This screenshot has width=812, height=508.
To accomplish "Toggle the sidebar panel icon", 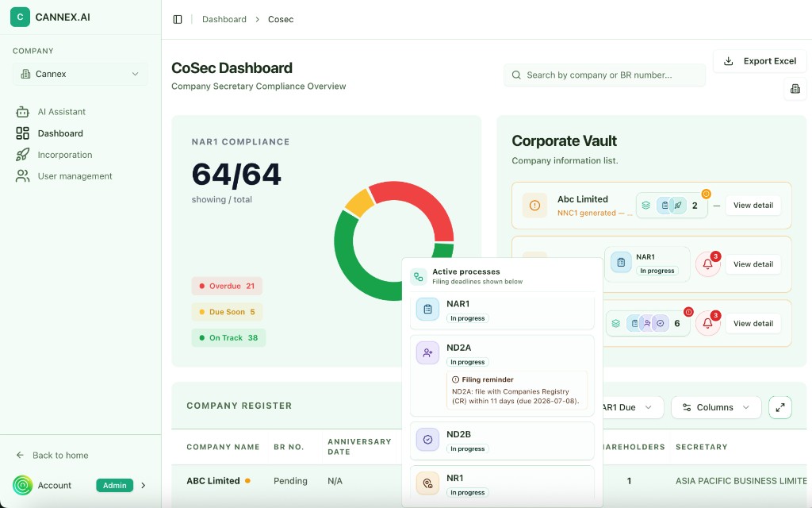I will pyautogui.click(x=178, y=19).
